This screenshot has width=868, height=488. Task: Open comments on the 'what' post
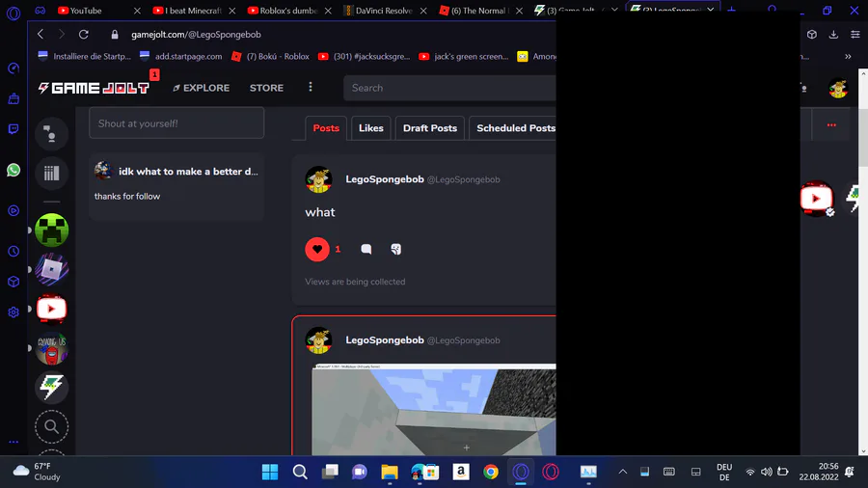click(366, 250)
